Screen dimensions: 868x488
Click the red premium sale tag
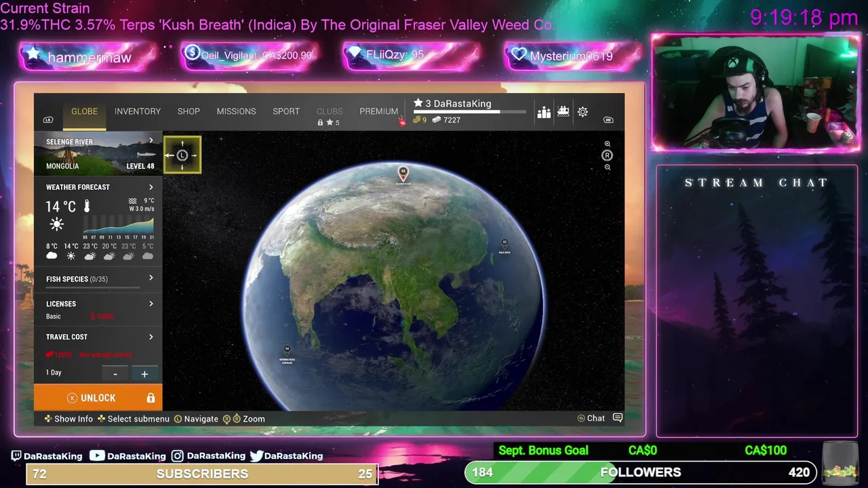click(401, 121)
